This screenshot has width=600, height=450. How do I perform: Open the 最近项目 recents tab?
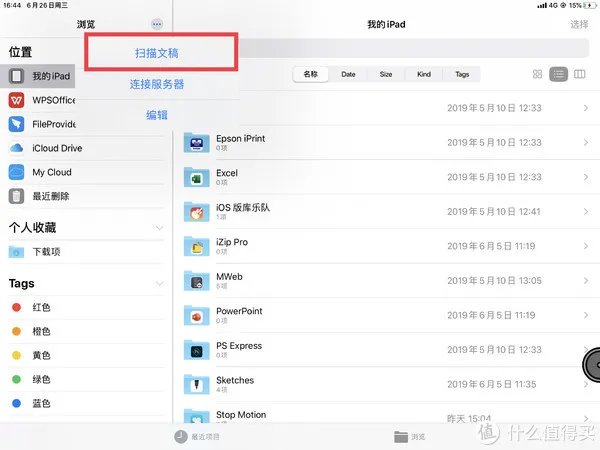point(197,437)
